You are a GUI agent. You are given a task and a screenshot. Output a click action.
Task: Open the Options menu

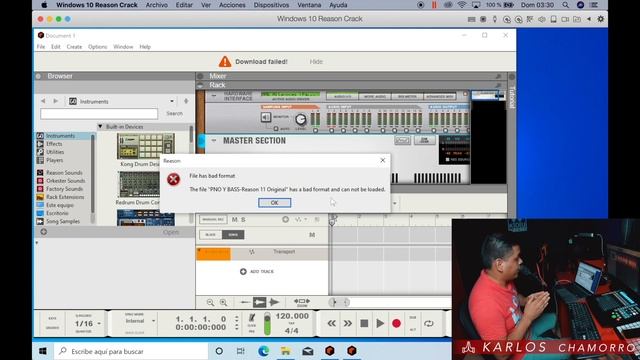pyautogui.click(x=98, y=47)
